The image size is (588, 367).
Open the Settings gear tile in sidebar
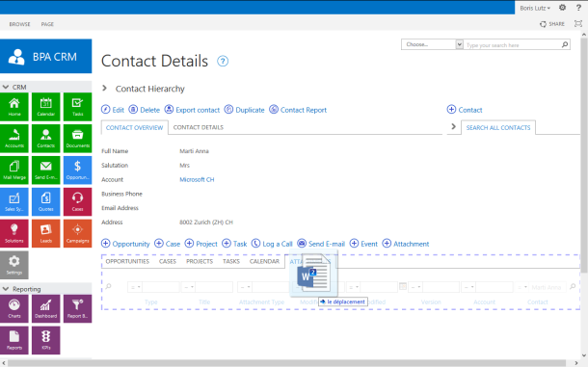14,266
